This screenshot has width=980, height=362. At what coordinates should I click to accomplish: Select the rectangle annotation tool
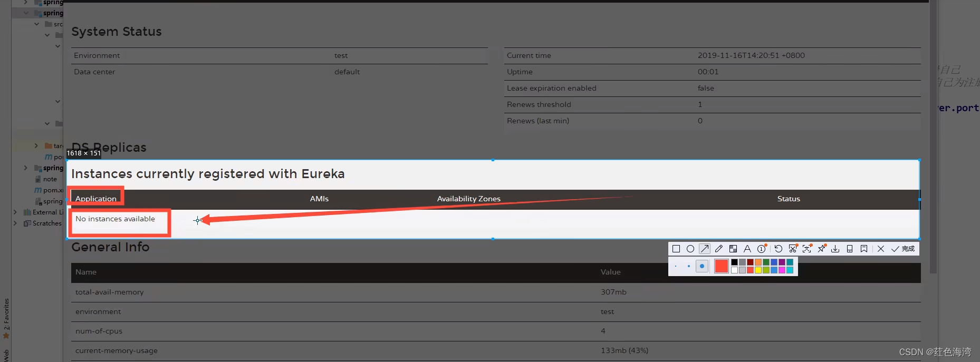[676, 249]
